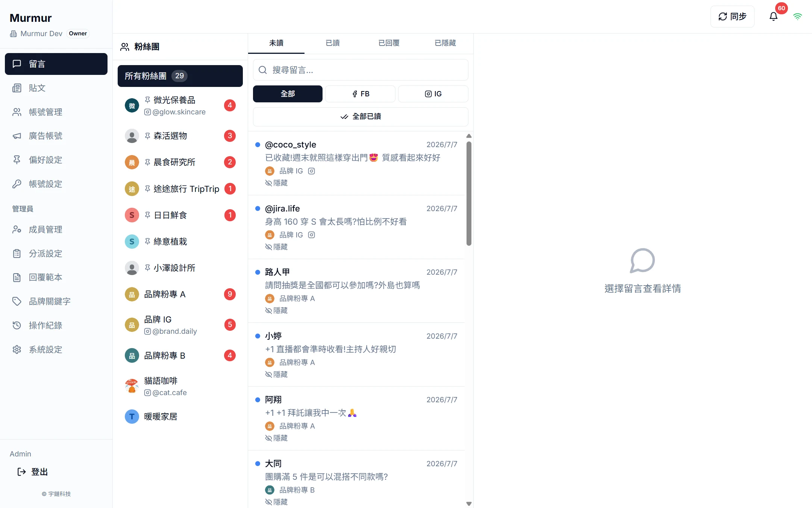Viewport: 812px width, 508px height.
Task: Filter comments by FB
Action: point(360,94)
